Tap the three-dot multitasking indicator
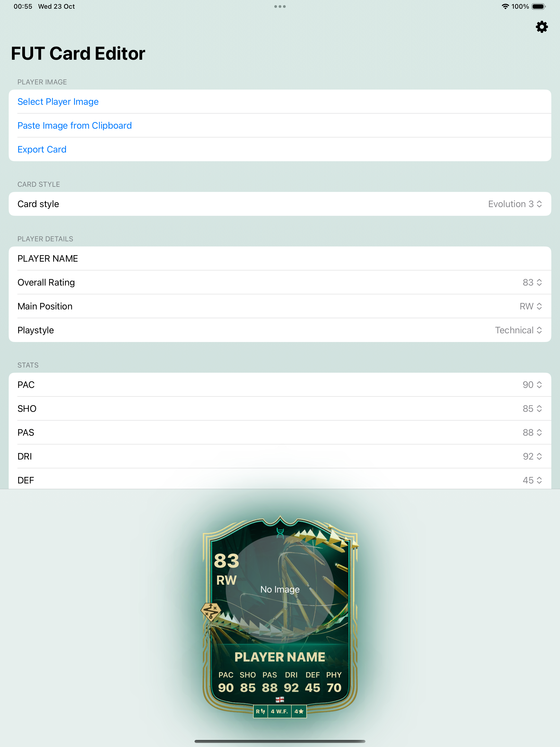 (280, 7)
